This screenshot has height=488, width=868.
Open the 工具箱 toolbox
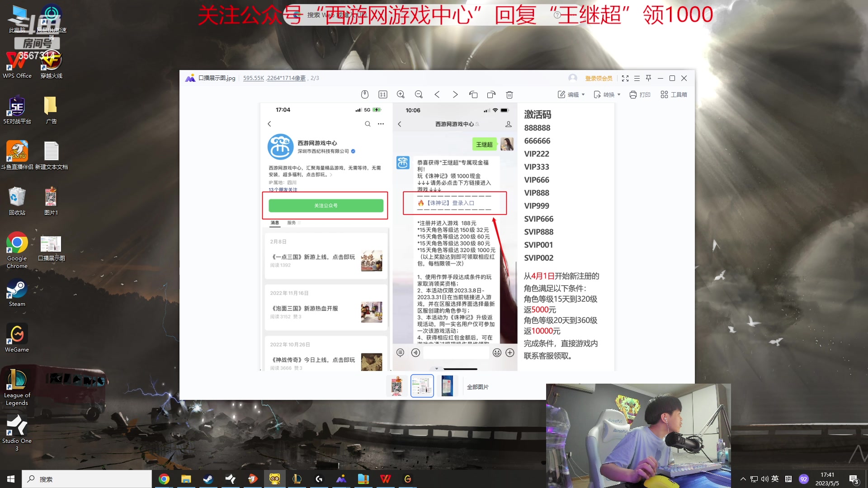(674, 94)
